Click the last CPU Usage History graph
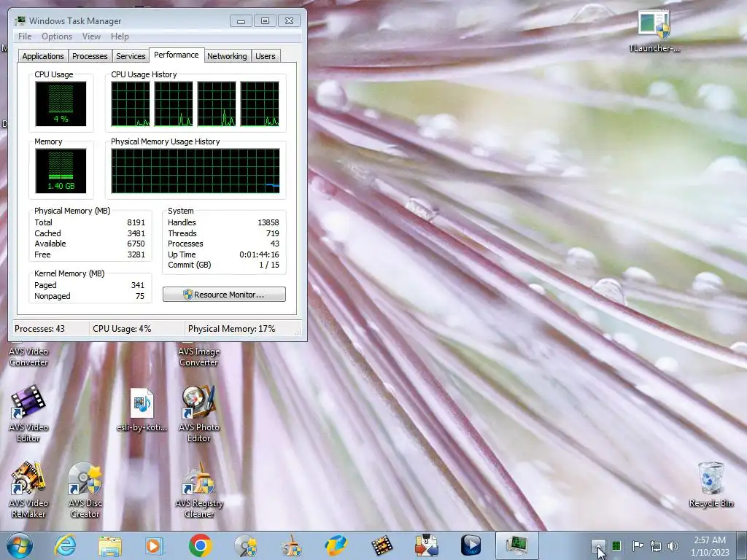This screenshot has width=747, height=560. (x=260, y=104)
